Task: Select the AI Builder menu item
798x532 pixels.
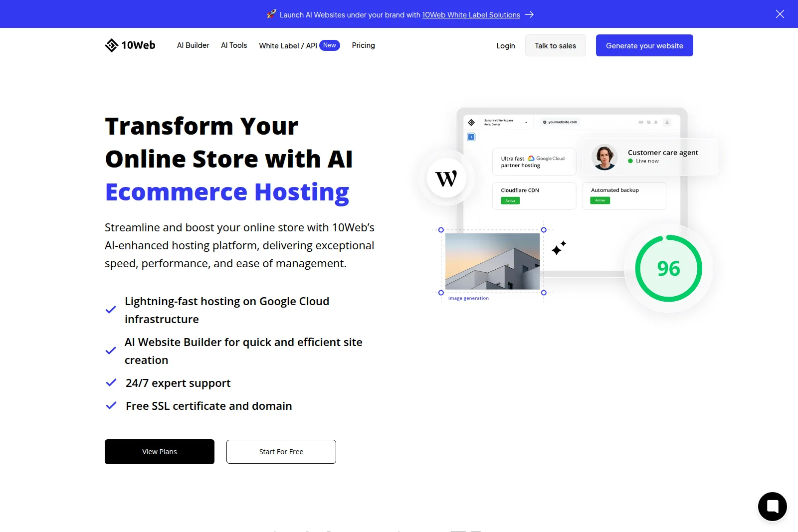Action: point(193,45)
